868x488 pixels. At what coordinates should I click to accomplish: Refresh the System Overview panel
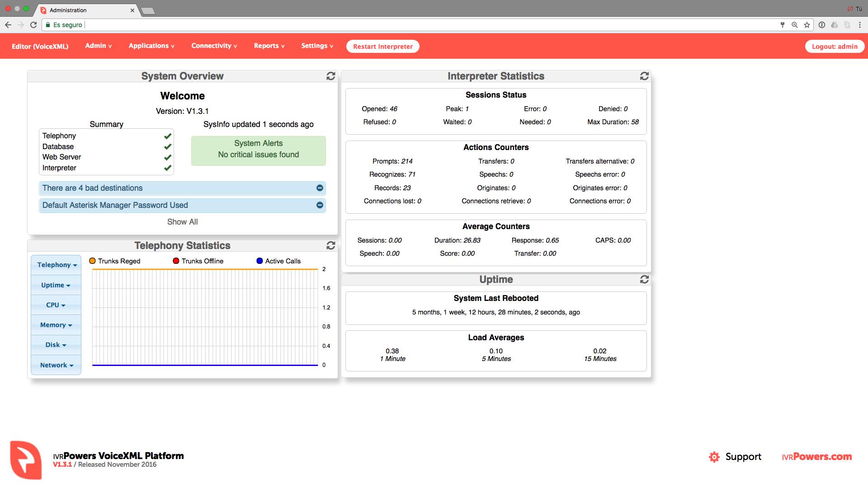coord(330,76)
